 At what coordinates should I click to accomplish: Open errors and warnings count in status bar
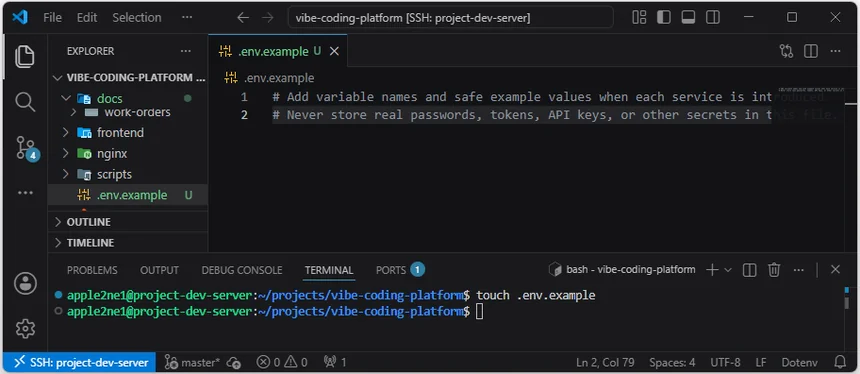(x=282, y=362)
